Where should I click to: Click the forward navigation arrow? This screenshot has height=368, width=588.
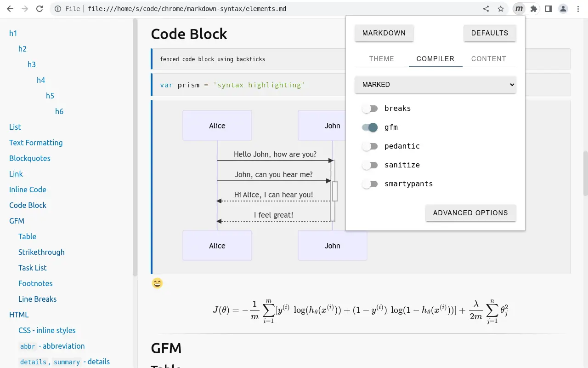click(x=25, y=8)
